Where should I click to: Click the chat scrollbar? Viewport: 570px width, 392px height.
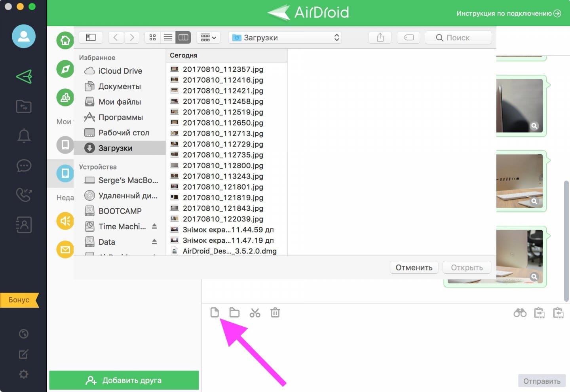coord(566,242)
